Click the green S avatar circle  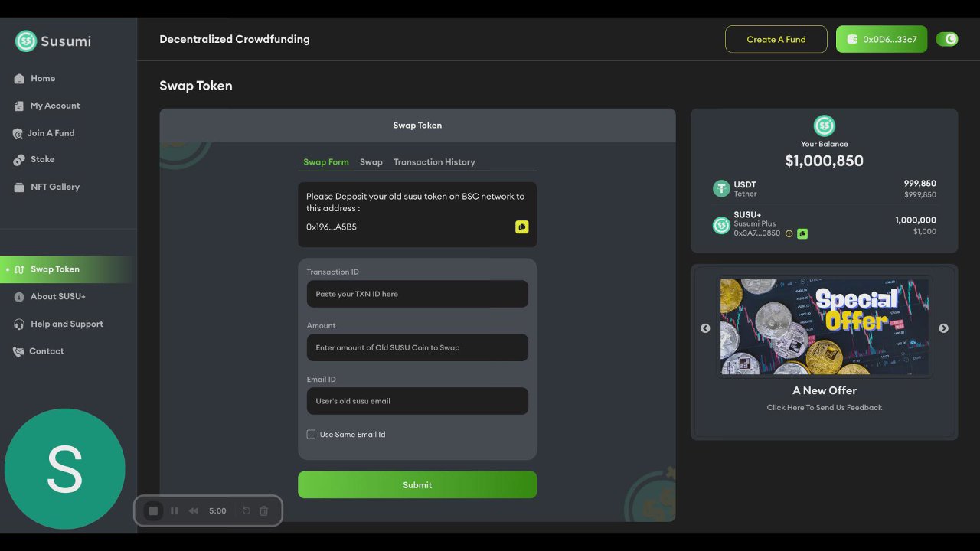(64, 468)
